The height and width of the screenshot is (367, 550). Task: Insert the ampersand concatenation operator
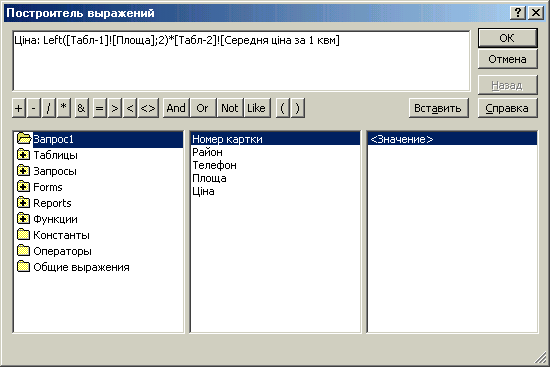click(x=81, y=108)
